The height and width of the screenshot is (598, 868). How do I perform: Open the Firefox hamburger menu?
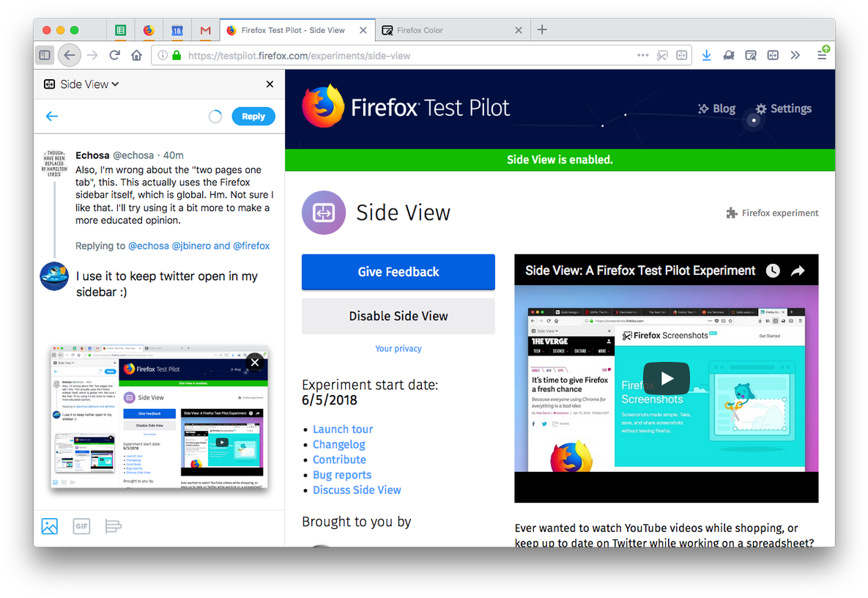coord(822,55)
